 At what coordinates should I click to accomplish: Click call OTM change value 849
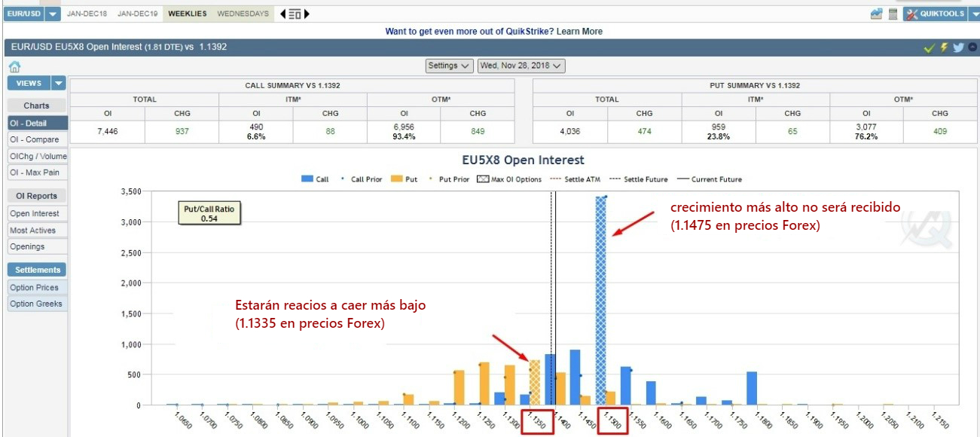[x=478, y=132]
